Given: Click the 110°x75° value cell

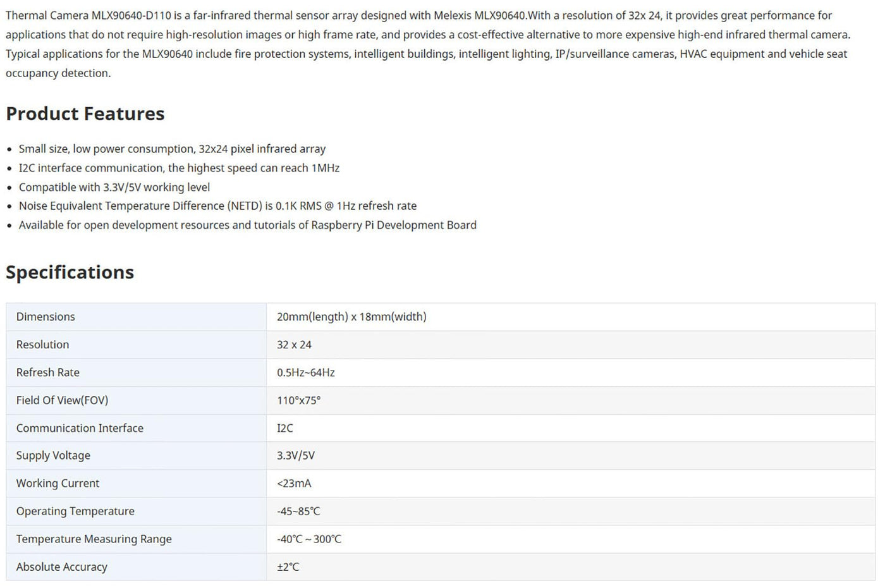Looking at the screenshot, I should coord(298,400).
